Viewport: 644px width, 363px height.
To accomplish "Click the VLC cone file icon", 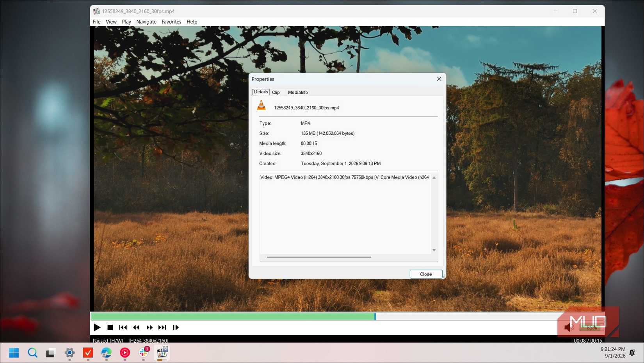I will click(x=262, y=106).
